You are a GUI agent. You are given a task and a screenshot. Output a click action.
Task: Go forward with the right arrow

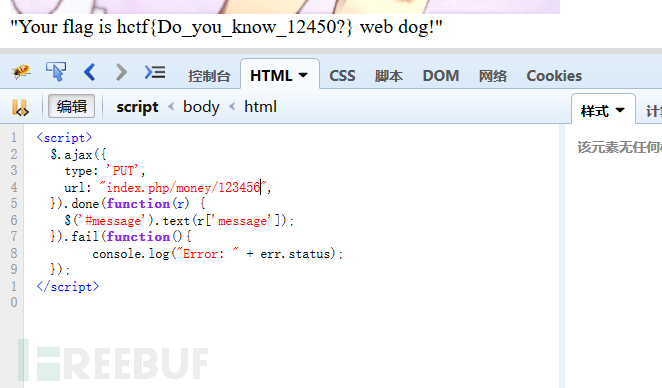(121, 72)
